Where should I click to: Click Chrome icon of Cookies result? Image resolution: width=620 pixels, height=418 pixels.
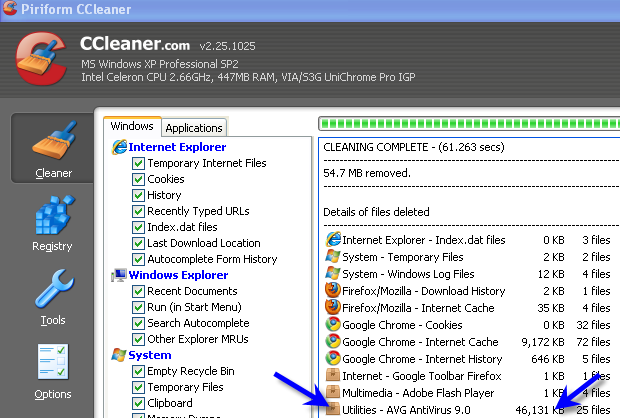pyautogui.click(x=333, y=325)
